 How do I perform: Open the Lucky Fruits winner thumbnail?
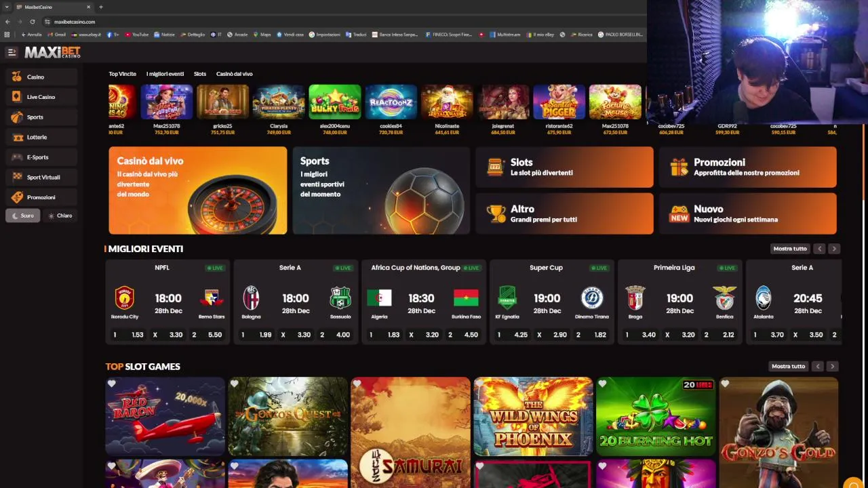pyautogui.click(x=335, y=102)
